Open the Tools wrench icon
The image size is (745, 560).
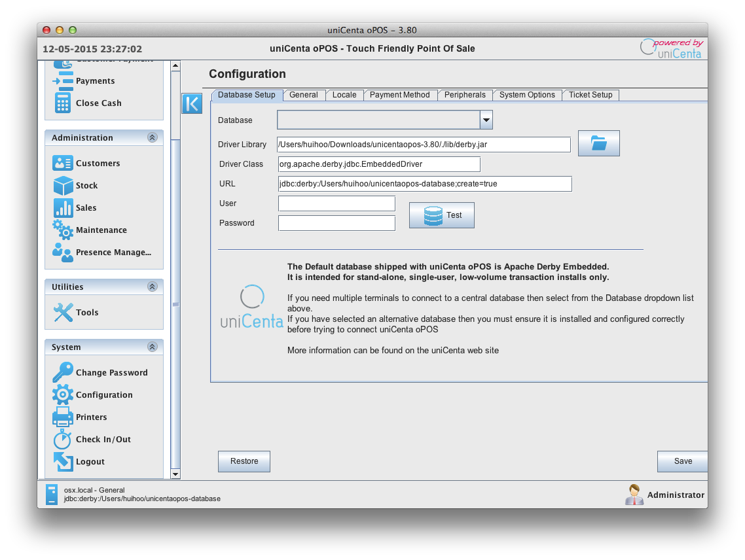[63, 313]
